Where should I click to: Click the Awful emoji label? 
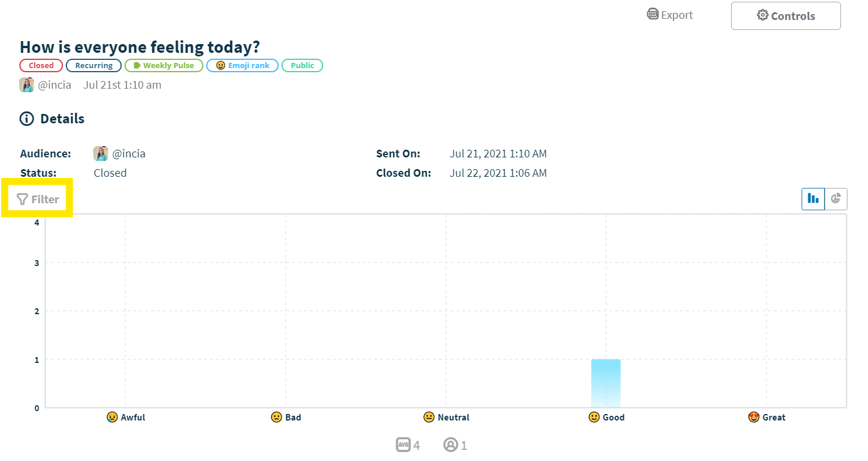click(x=126, y=417)
